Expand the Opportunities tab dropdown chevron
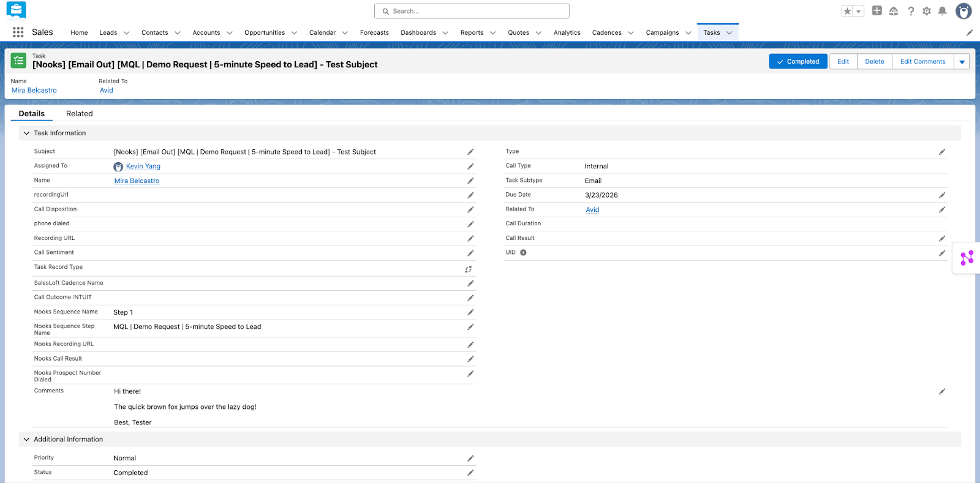980x483 pixels. (x=294, y=33)
